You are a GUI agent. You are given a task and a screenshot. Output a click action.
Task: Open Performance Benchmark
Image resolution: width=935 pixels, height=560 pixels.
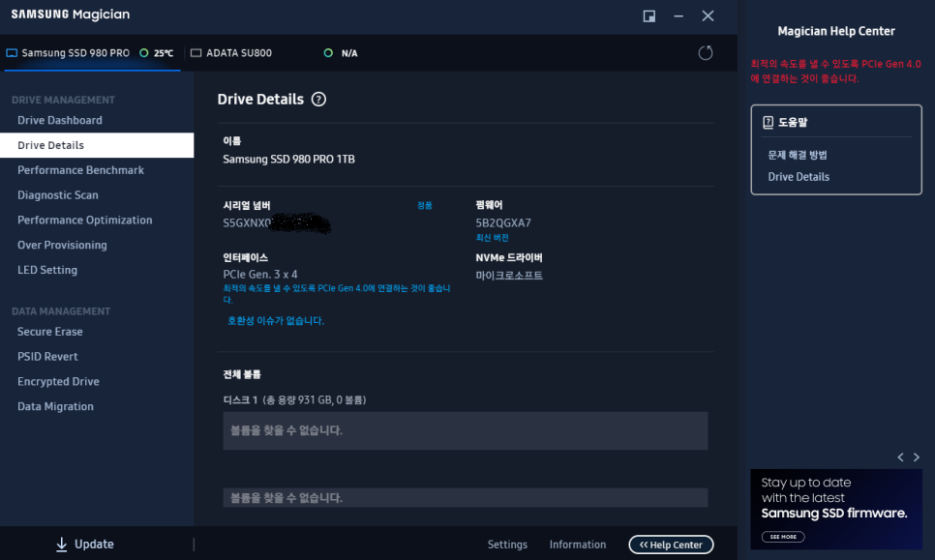pos(80,170)
